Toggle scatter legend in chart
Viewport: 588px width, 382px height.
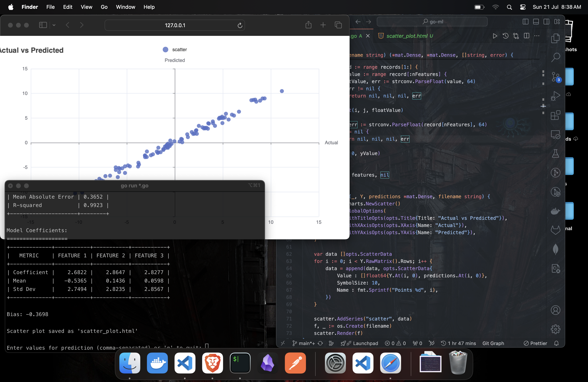tap(175, 50)
